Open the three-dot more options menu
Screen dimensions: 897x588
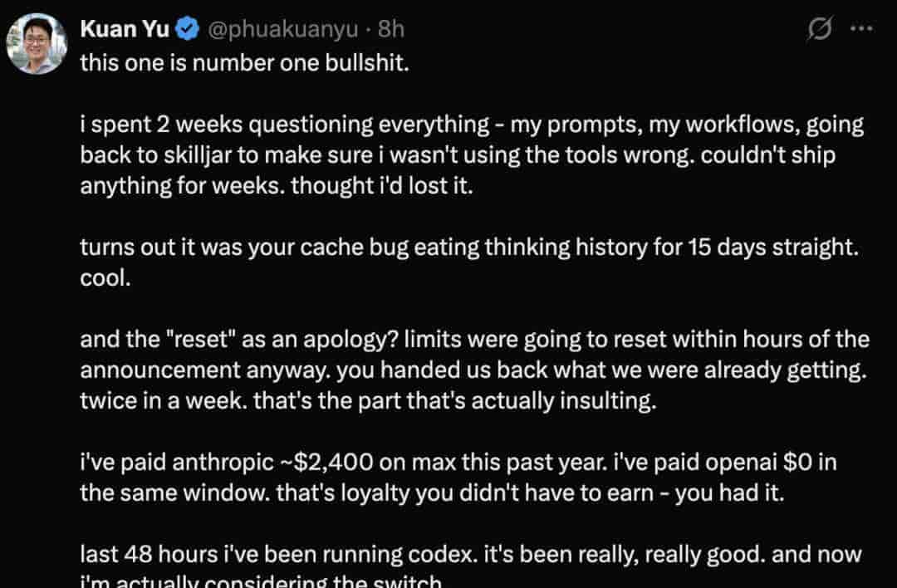861,29
